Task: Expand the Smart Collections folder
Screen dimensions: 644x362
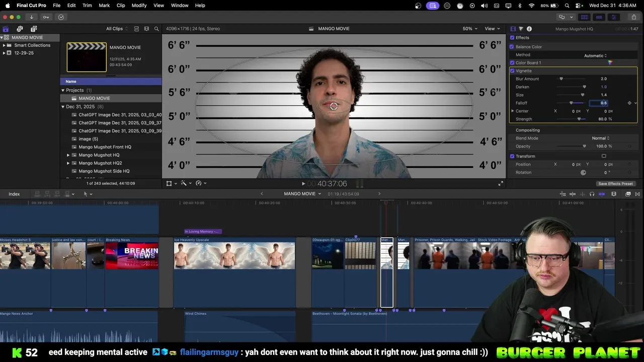Action: tap(4, 45)
